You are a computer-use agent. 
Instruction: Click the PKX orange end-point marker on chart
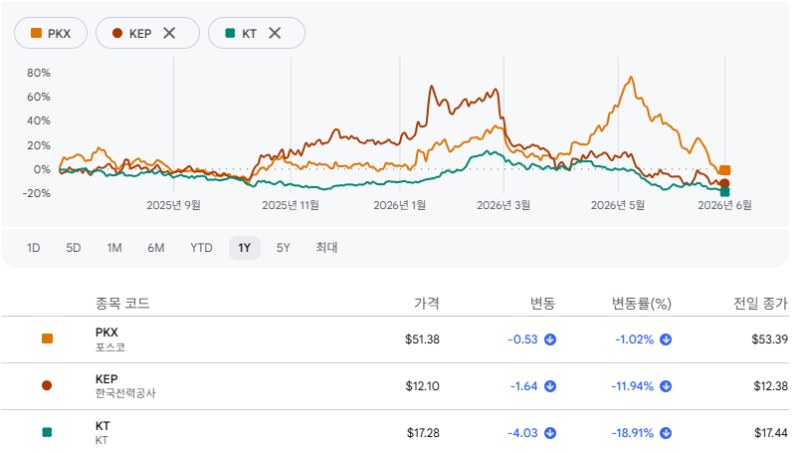tap(725, 170)
